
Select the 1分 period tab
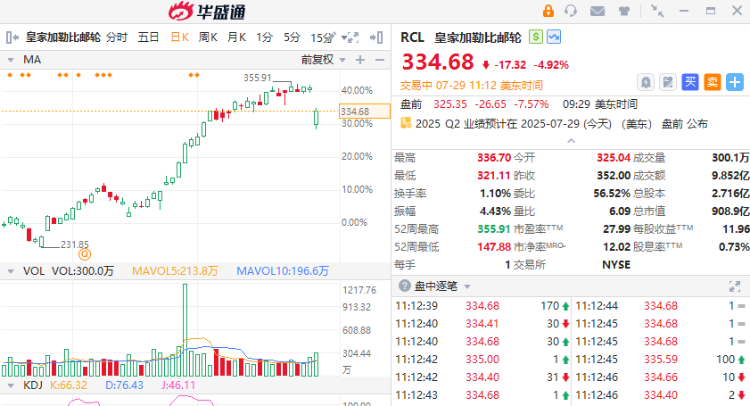(x=264, y=37)
